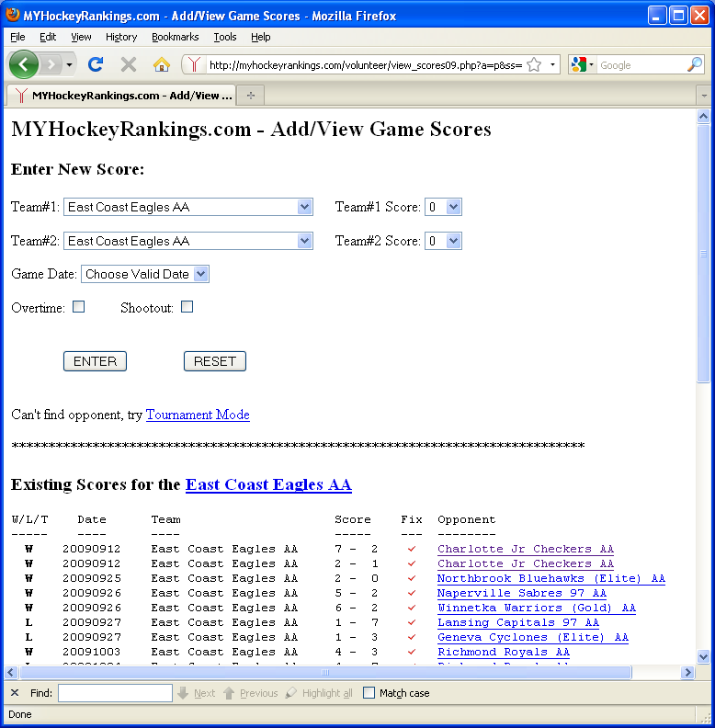Click fix checkmark in the Naperville Sabres row
The width and height of the screenshot is (715, 728).
(412, 593)
